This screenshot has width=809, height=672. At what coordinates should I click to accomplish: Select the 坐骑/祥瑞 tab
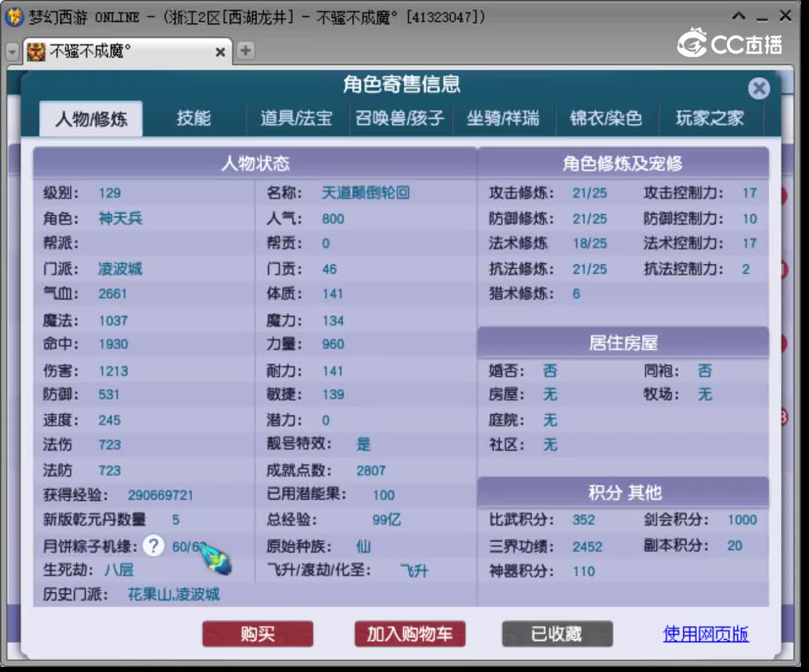502,118
